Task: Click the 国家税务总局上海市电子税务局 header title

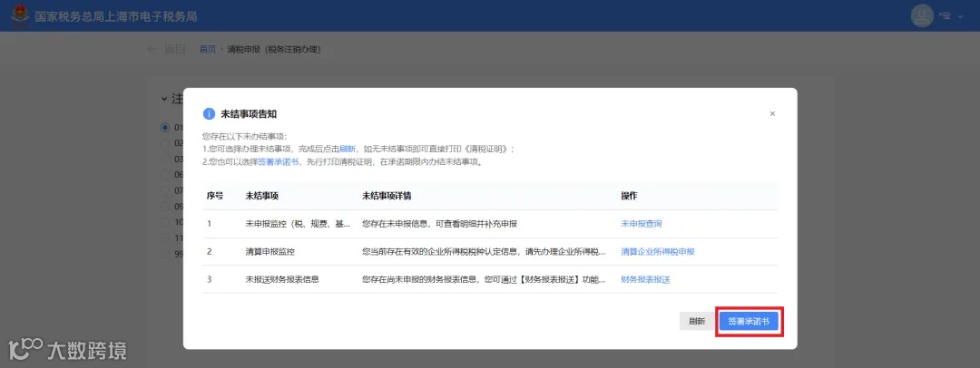Action: tap(115, 16)
